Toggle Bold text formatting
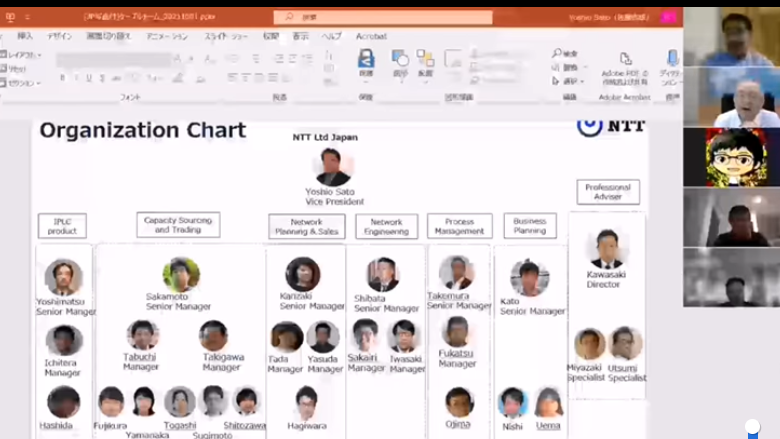Screen dimensions: 780x439 (x=62, y=78)
